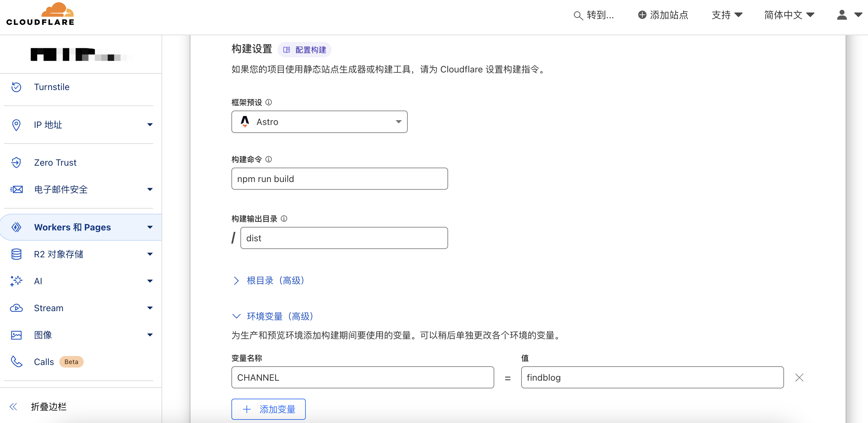Open the 配置构建 docs link
Viewport: 868px width, 423px height.
coord(304,49)
